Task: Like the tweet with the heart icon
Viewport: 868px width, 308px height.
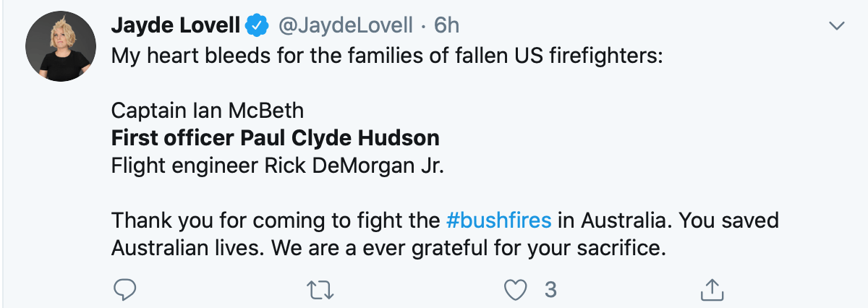Action: tap(514, 290)
